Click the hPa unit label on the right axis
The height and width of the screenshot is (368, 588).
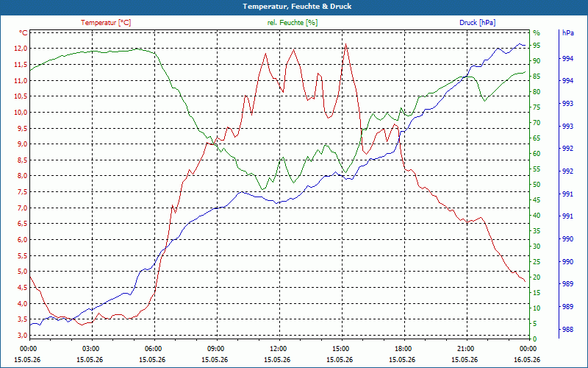[567, 33]
